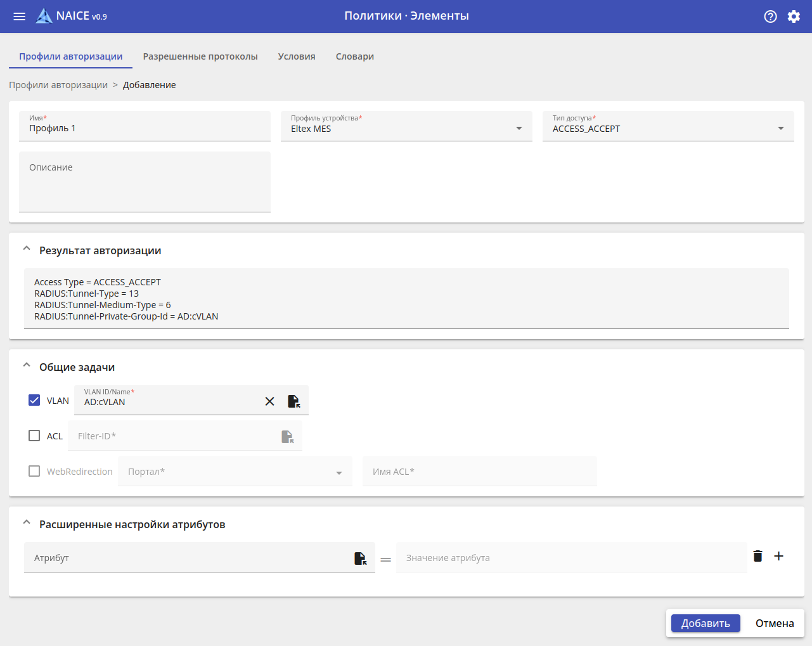
Task: Collapse the Результат авторизации section
Action: point(27,249)
